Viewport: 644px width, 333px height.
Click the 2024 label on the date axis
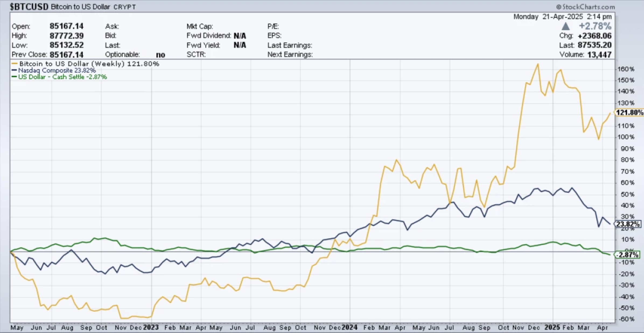(x=350, y=328)
